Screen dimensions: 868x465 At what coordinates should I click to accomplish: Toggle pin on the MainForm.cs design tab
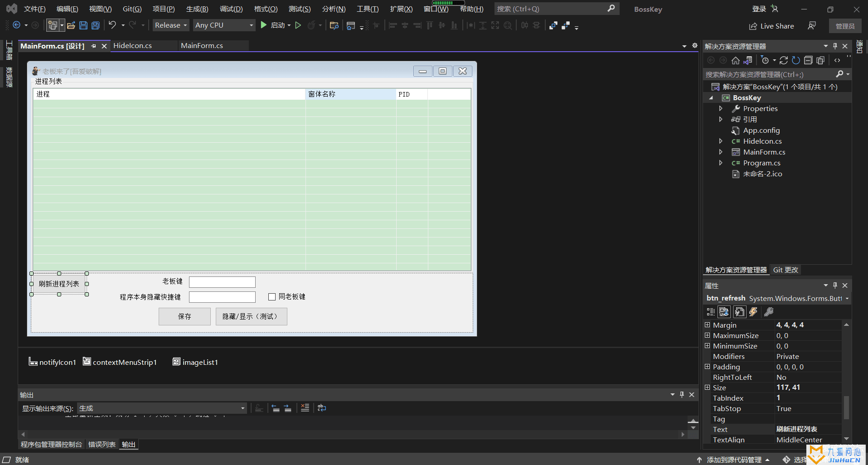pyautogui.click(x=93, y=46)
